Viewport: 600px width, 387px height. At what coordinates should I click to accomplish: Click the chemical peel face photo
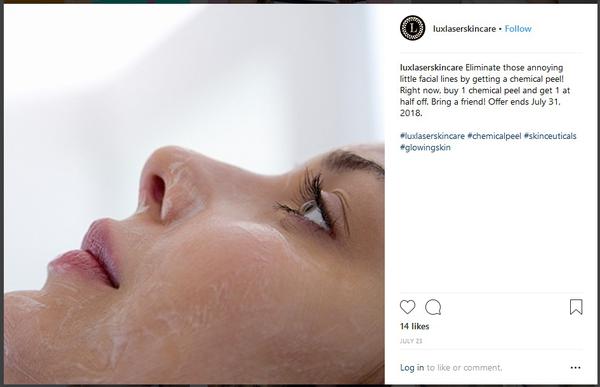[194, 194]
